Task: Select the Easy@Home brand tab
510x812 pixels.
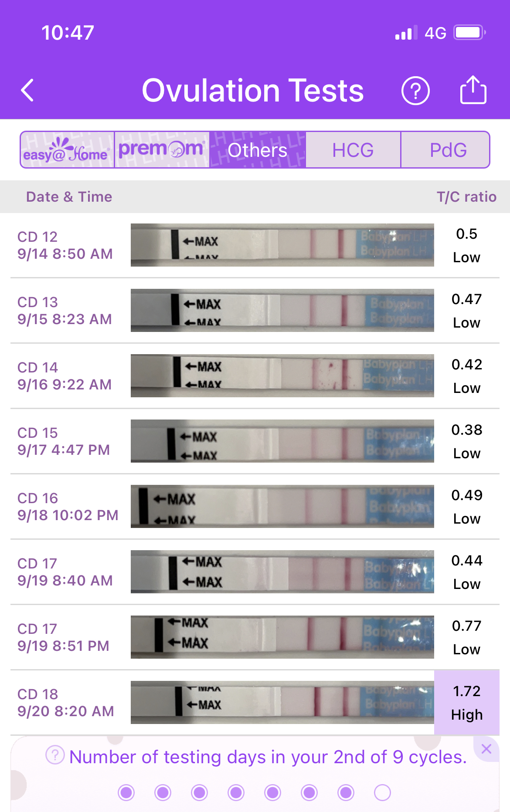Action: pos(67,150)
